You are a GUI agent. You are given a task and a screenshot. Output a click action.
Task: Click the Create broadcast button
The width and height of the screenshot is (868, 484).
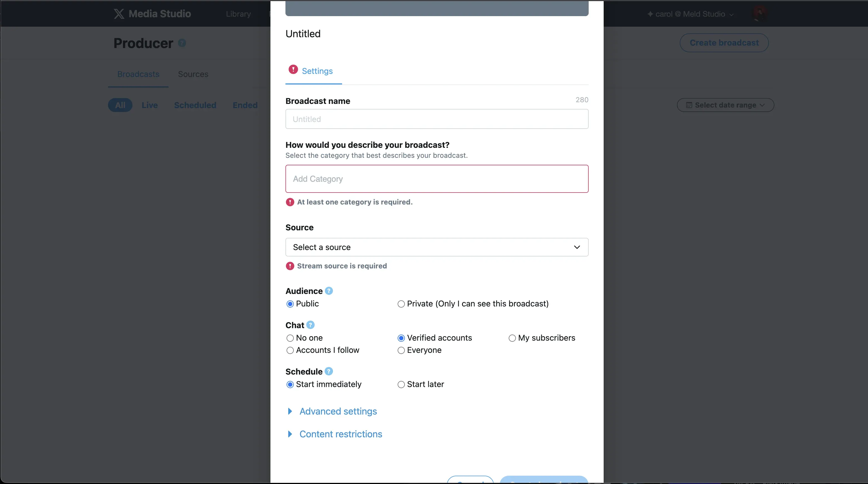coord(724,43)
